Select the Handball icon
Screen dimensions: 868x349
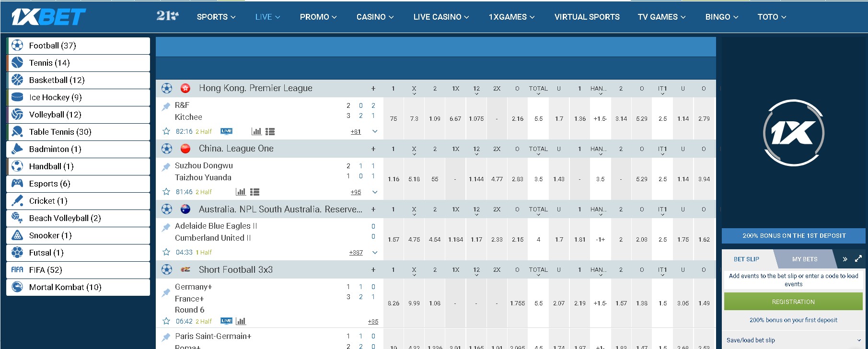click(x=17, y=166)
